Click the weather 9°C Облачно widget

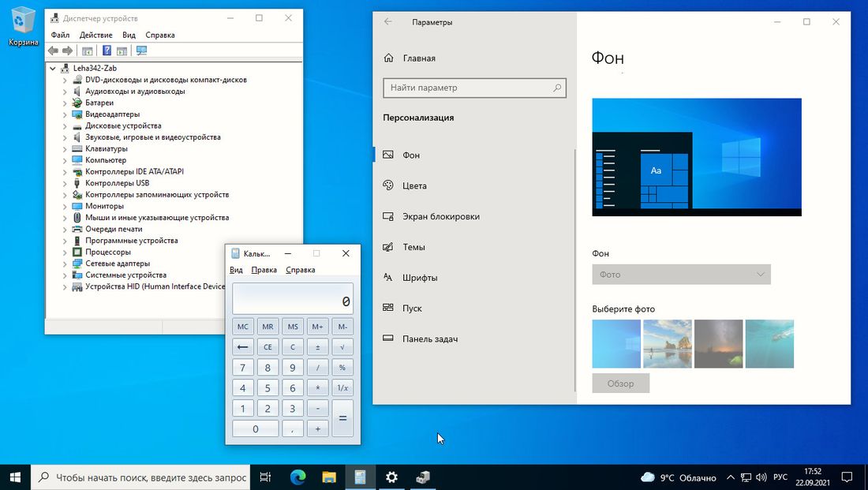coord(678,477)
